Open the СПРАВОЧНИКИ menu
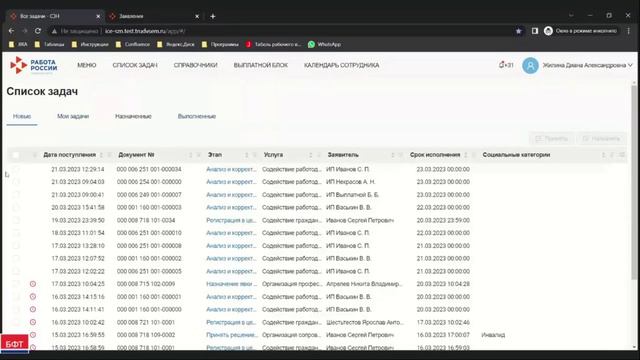The image size is (640, 360). click(196, 65)
